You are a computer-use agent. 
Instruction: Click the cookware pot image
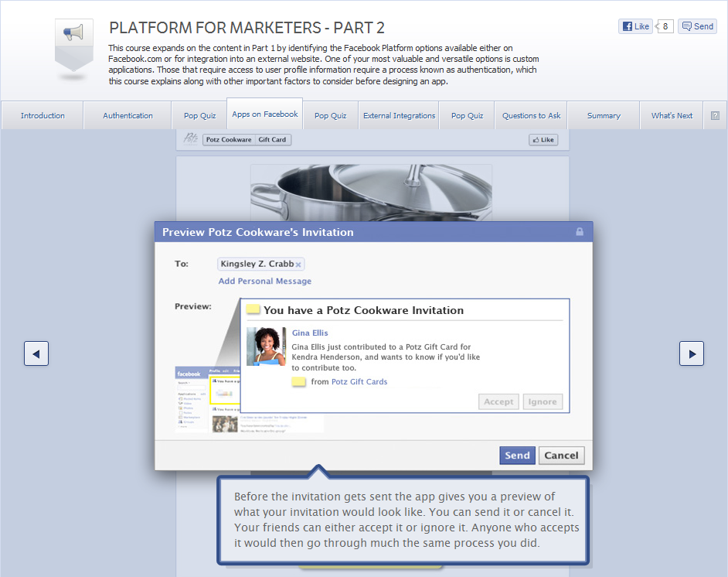click(371, 193)
